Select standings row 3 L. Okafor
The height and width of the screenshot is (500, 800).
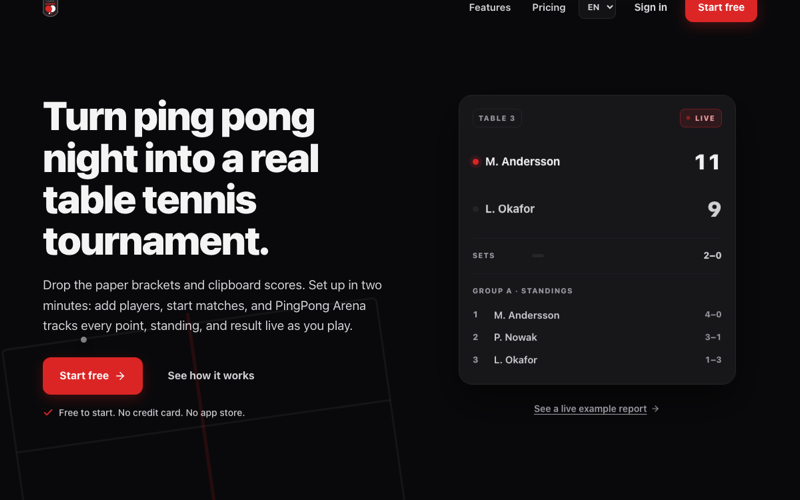coord(597,360)
